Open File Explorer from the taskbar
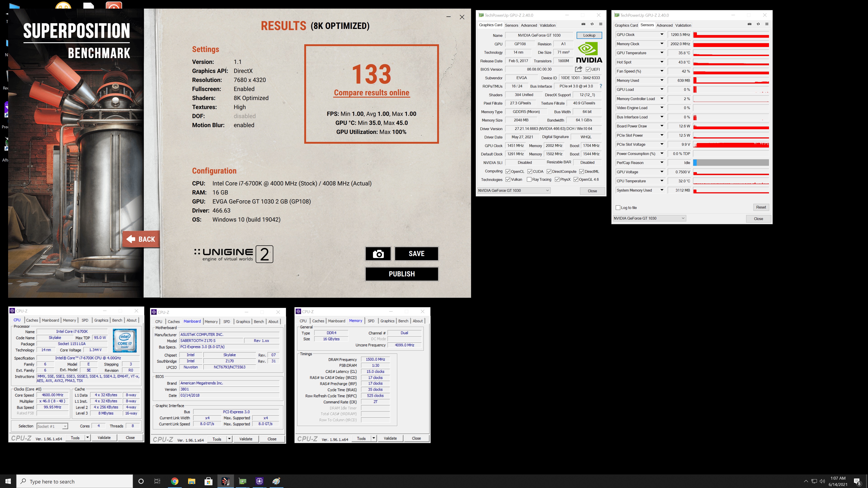 [x=191, y=481]
